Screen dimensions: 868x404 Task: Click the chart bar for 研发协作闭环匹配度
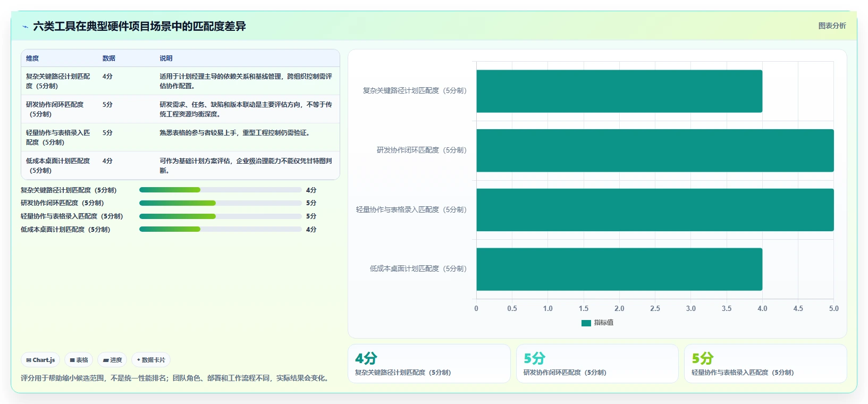click(655, 150)
